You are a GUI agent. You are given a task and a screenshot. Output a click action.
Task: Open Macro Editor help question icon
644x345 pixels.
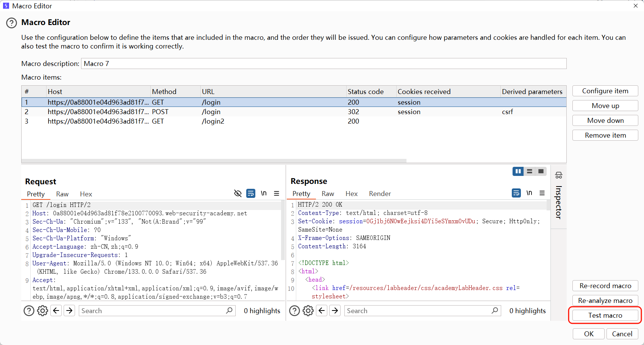click(11, 23)
